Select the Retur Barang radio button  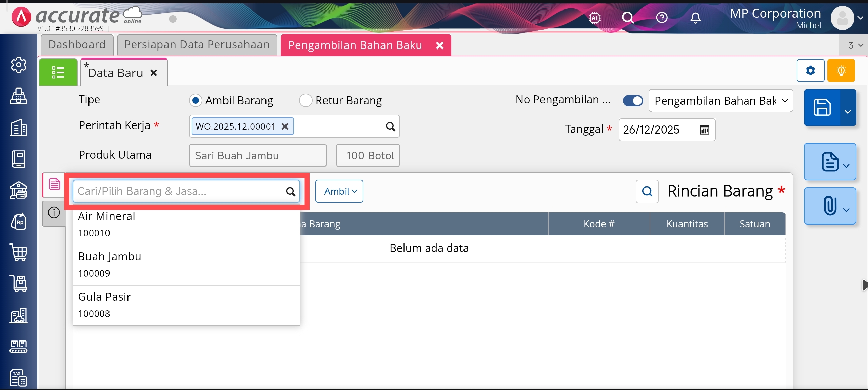tap(305, 101)
